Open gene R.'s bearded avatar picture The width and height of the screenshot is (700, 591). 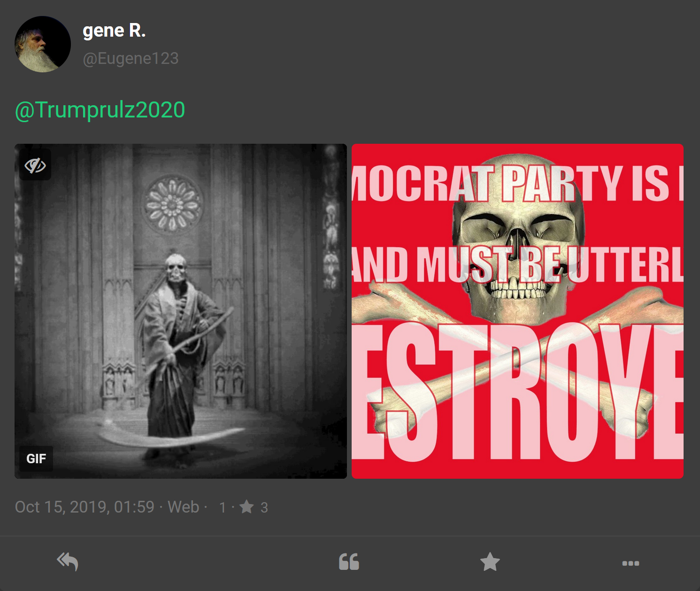(x=43, y=44)
